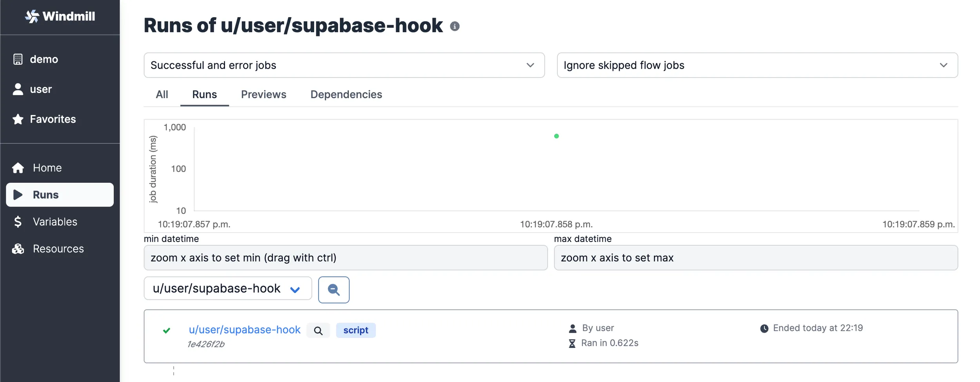980x382 pixels.
Task: Switch to the All tab
Action: click(162, 95)
